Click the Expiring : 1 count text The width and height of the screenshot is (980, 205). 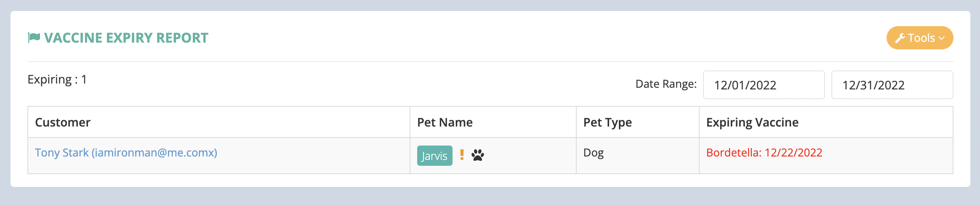pyautogui.click(x=57, y=80)
